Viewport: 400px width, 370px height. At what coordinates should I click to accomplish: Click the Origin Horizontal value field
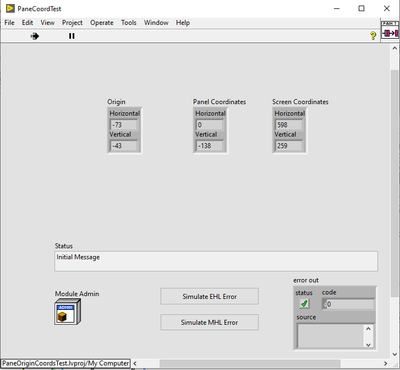tap(124, 125)
